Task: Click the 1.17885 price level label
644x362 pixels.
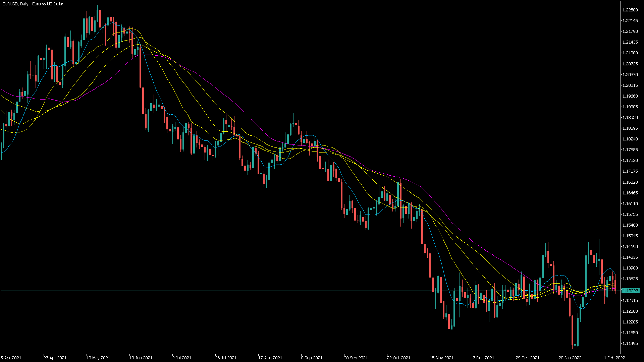Action: coord(630,150)
